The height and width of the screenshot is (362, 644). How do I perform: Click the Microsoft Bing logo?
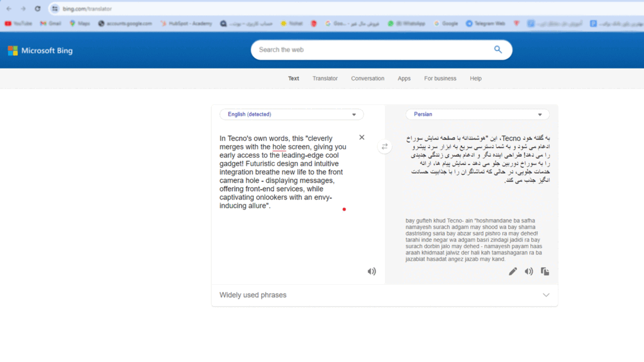tap(40, 50)
